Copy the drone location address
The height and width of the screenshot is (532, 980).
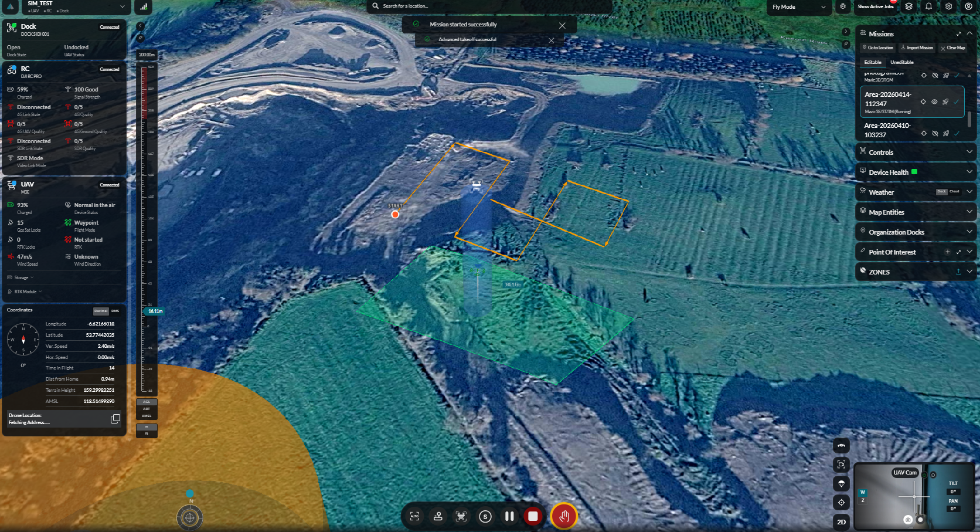click(x=115, y=419)
